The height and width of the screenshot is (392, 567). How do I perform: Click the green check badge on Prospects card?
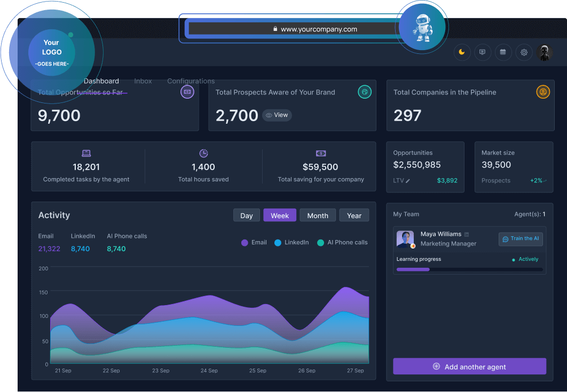tap(365, 92)
